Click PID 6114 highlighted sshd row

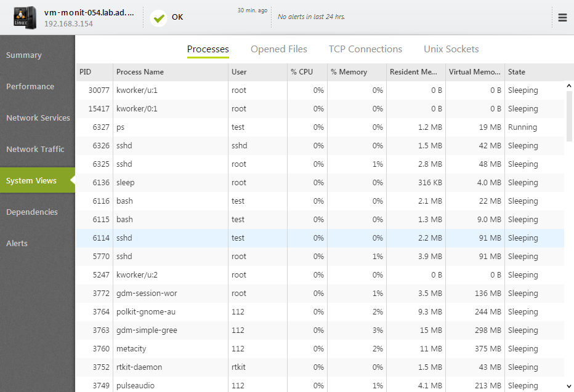(x=320, y=238)
